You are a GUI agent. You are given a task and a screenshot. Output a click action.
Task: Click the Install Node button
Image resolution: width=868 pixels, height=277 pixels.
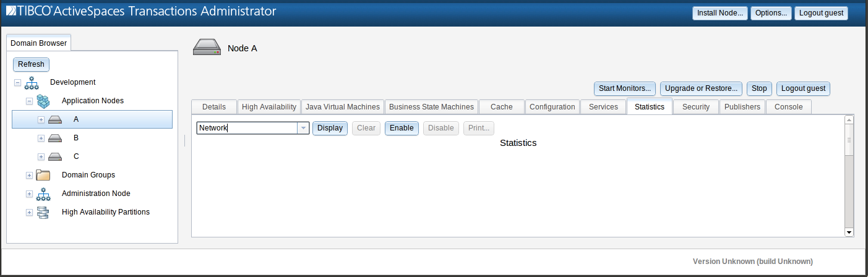[720, 13]
